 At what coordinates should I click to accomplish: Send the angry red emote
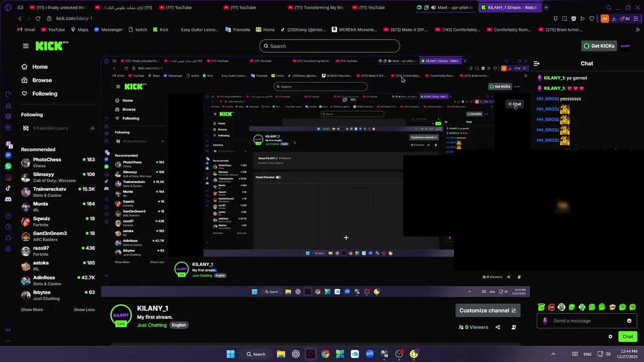point(551,307)
